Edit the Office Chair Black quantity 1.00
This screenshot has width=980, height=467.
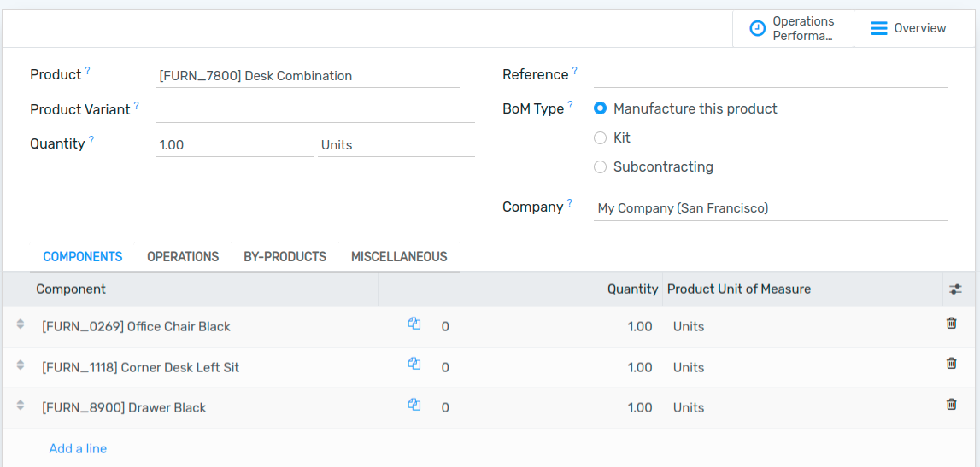(x=640, y=326)
